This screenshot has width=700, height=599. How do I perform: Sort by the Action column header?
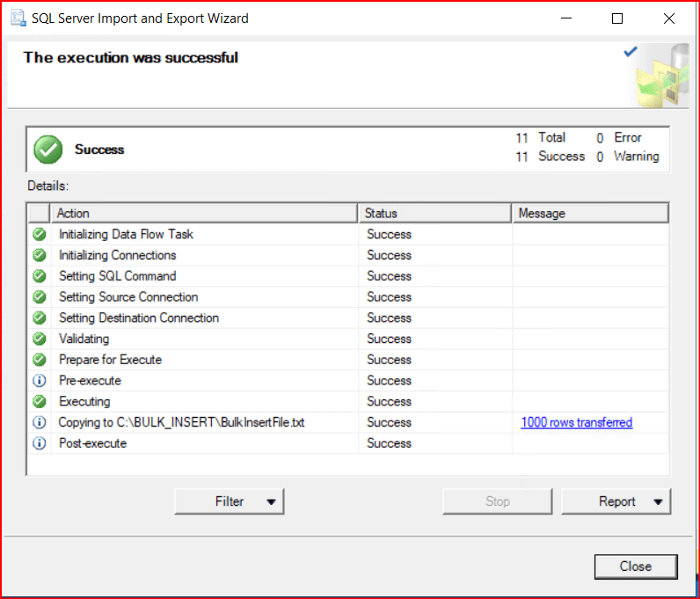(206, 213)
